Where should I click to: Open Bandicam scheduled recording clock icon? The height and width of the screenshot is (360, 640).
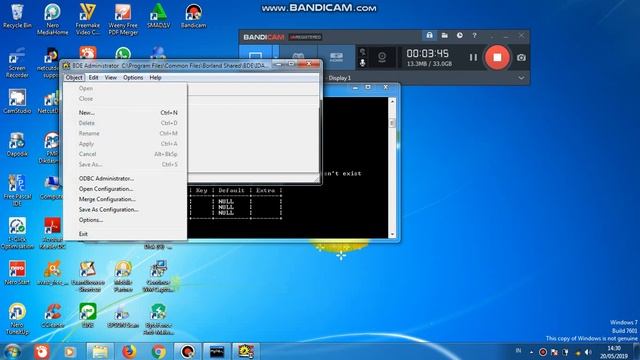(x=460, y=36)
